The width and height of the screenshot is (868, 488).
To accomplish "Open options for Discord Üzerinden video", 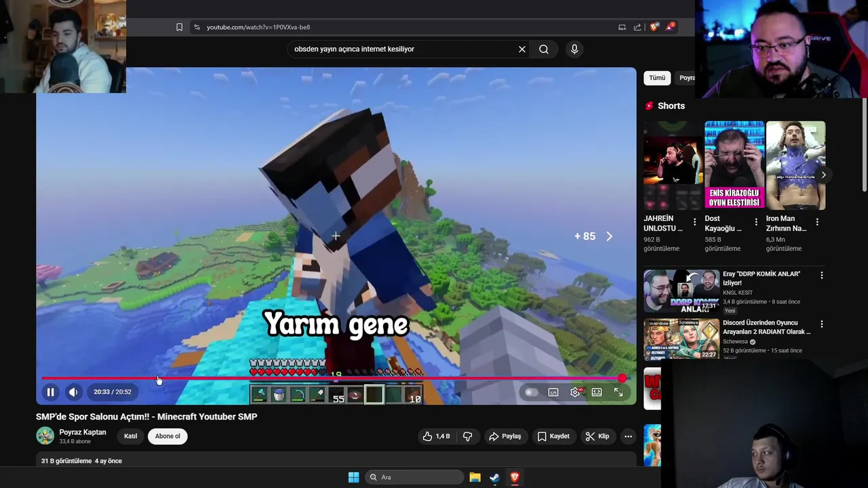I will pos(822,324).
